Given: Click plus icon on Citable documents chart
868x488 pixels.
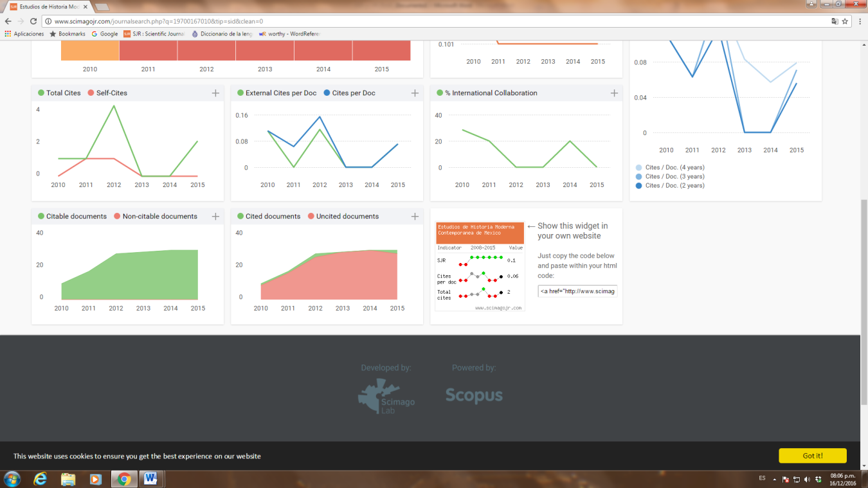Looking at the screenshot, I should (215, 217).
